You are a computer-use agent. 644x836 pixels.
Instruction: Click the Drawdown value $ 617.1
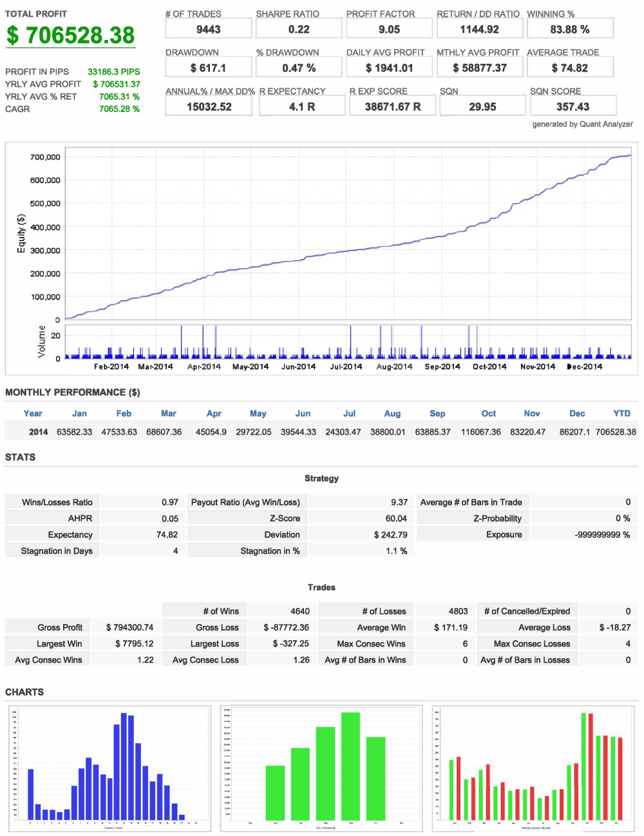point(209,68)
